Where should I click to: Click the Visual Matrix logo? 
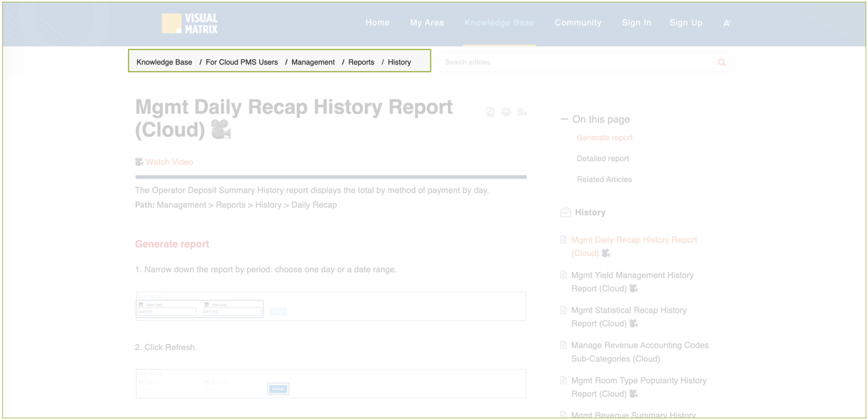[x=190, y=23]
